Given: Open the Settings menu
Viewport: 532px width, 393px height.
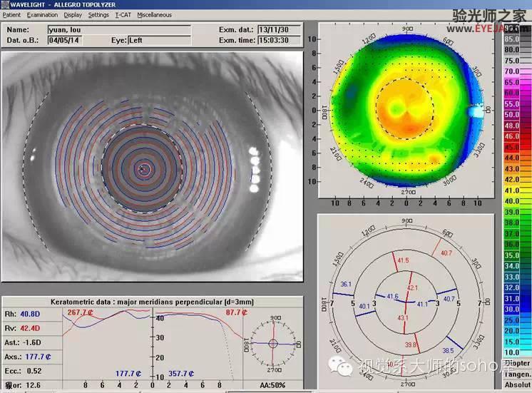Looking at the screenshot, I should [98, 15].
